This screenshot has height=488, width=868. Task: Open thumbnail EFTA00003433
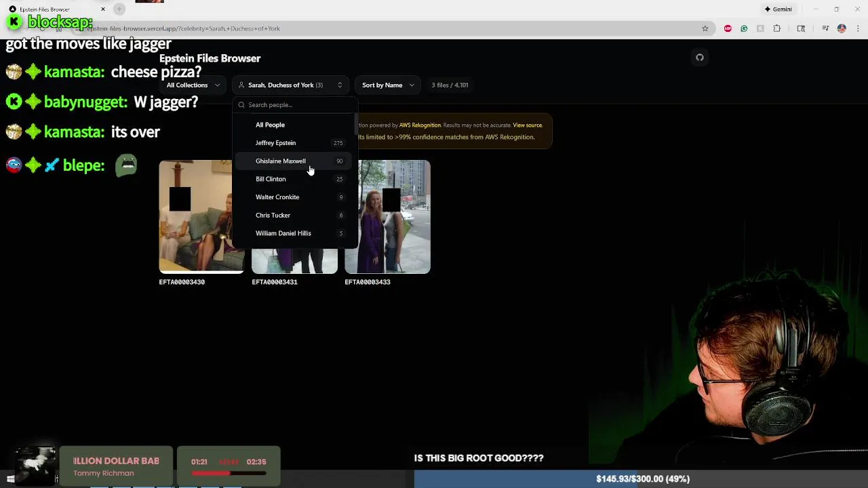pyautogui.click(x=387, y=217)
